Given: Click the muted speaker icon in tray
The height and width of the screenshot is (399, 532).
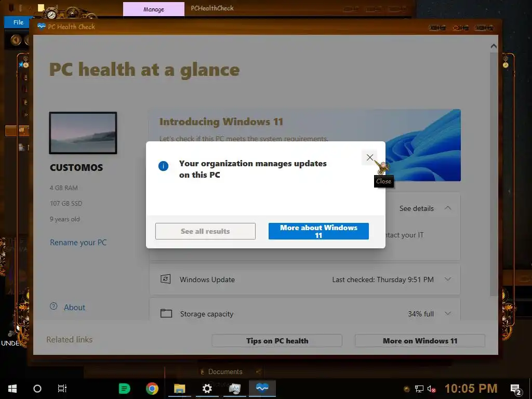Looking at the screenshot, I should tap(431, 389).
